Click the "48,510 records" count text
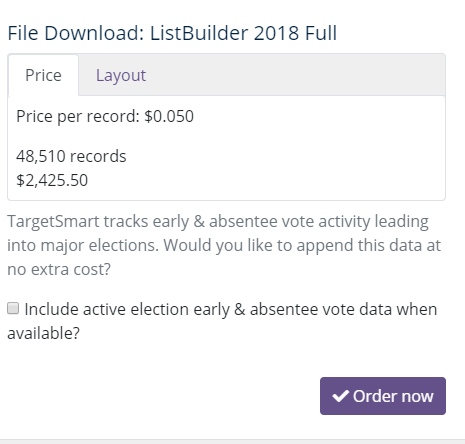Viewport: 465px width, 444px height. click(71, 156)
